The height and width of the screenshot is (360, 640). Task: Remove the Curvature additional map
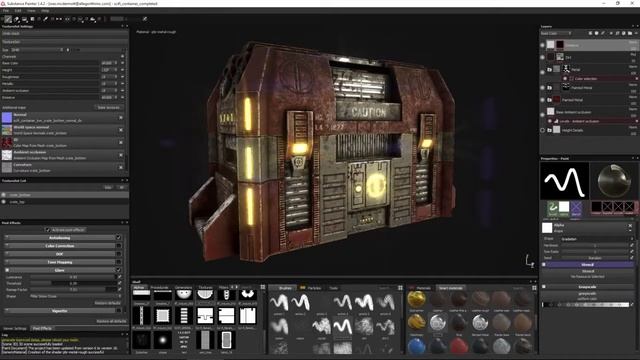(121, 167)
